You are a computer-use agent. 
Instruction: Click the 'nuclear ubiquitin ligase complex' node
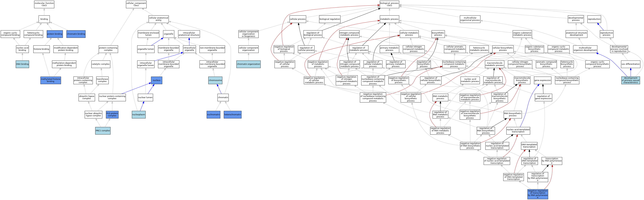coord(94,115)
